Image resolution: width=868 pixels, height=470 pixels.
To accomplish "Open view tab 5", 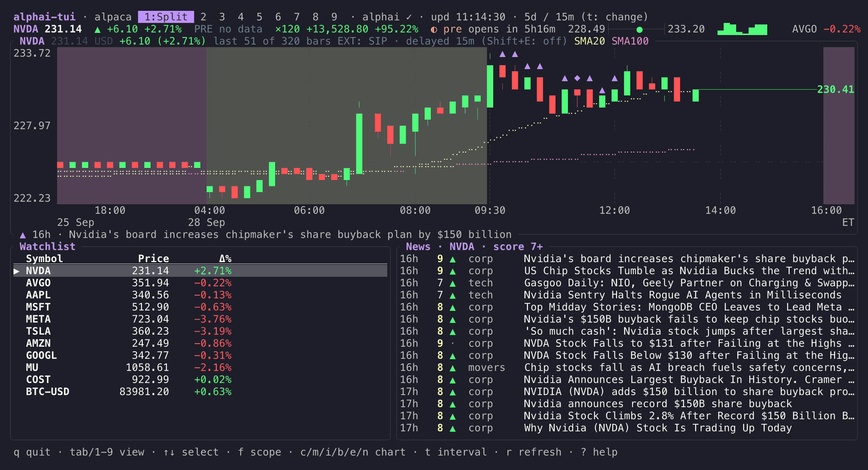I will [259, 17].
